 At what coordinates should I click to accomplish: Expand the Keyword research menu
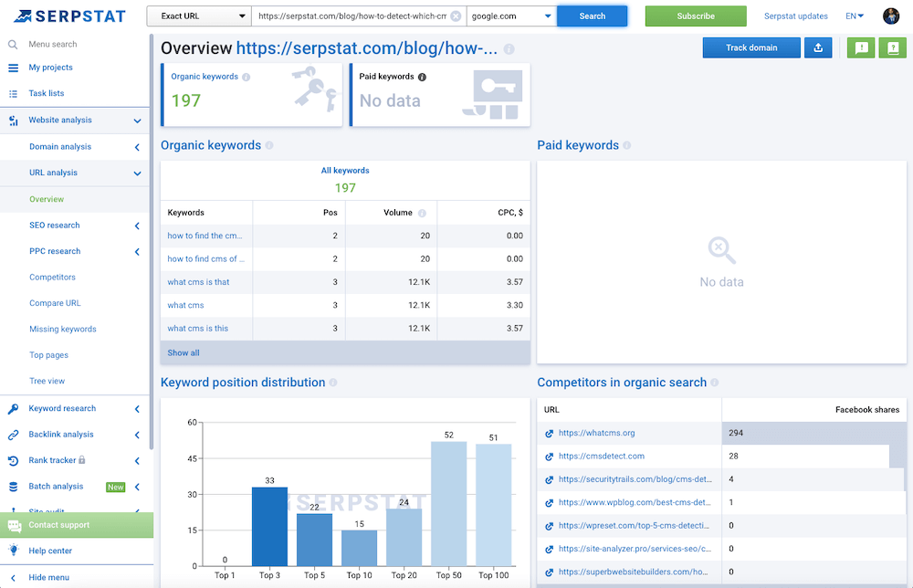click(x=138, y=409)
